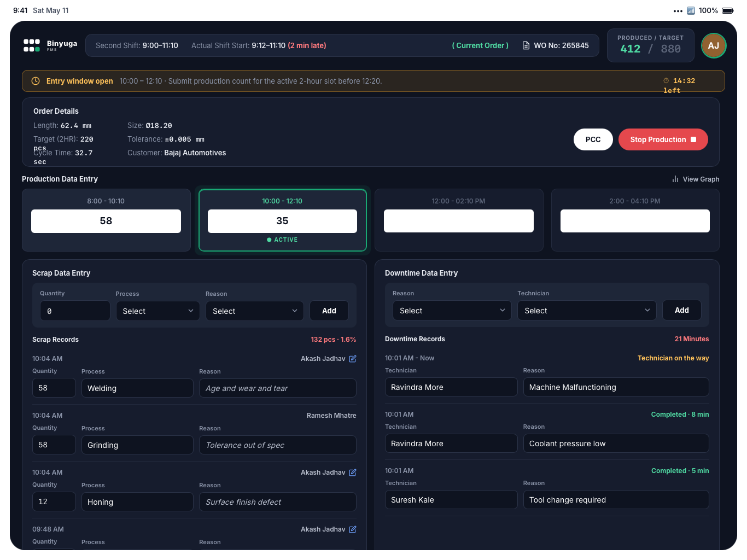Screen dimensions: 747x560
Task: Open the scrap Reason dropdown
Action: point(254,311)
